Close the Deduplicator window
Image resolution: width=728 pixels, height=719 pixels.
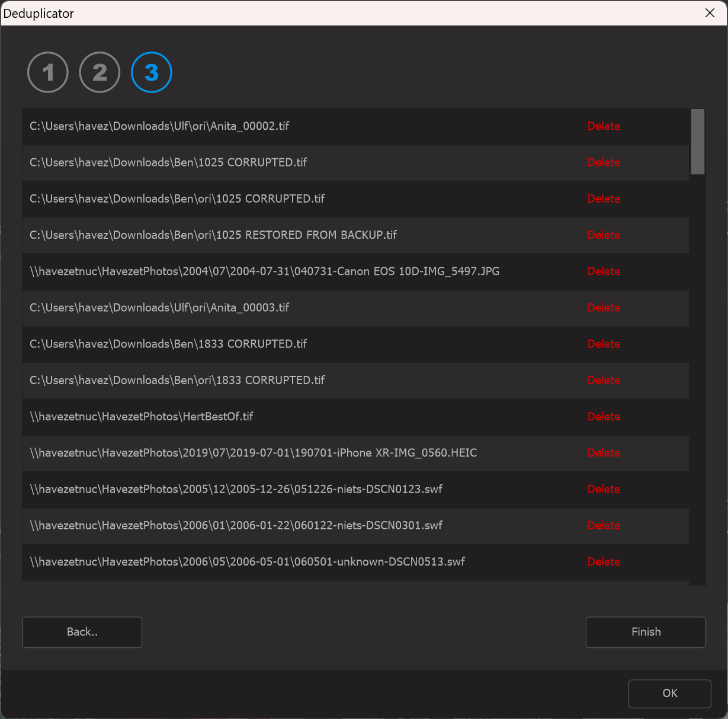(710, 12)
